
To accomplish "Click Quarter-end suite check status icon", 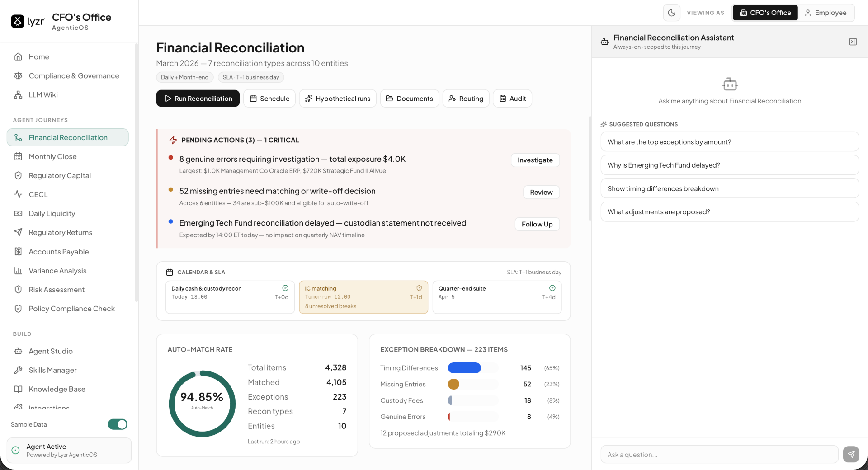I will (552, 288).
